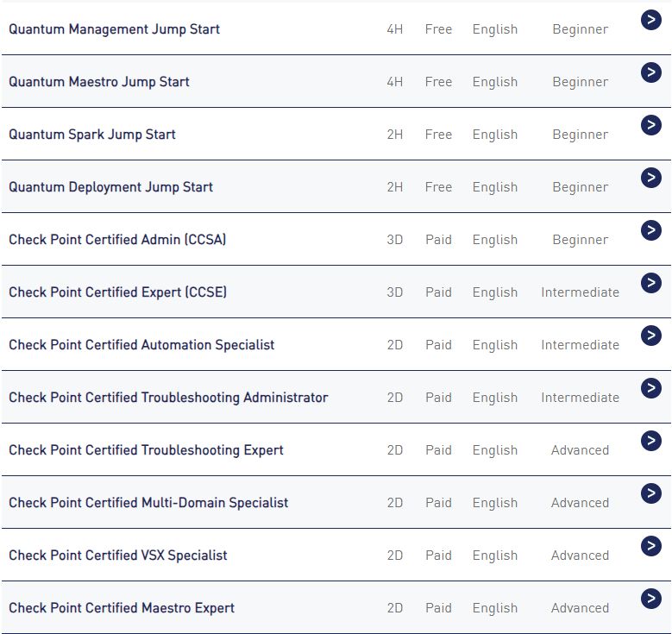The width and height of the screenshot is (672, 634).
Task: Open arrow icon for Troubleshooting Administrator course
Action: click(651, 388)
